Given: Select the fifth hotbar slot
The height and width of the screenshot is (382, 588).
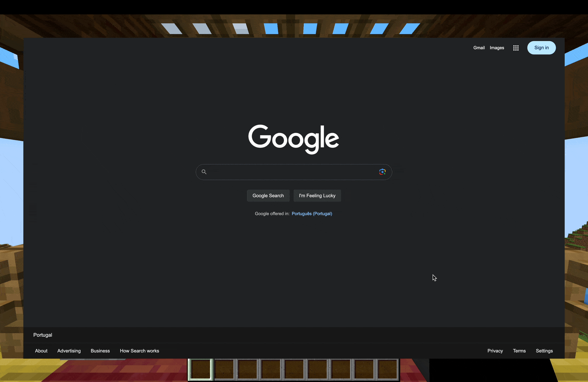Looking at the screenshot, I should pos(294,369).
